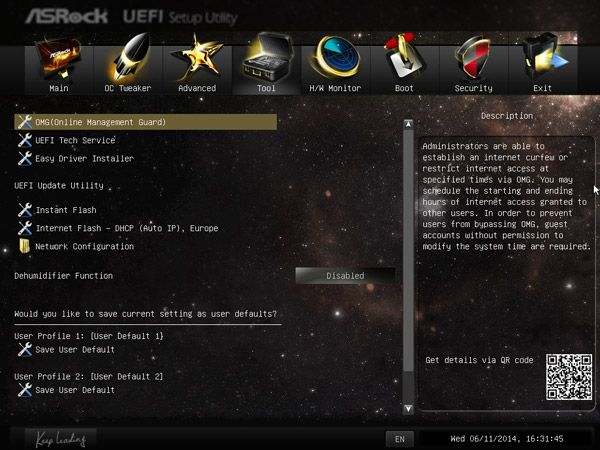Click the Tool tab label
The width and height of the screenshot is (600, 450).
[266, 88]
